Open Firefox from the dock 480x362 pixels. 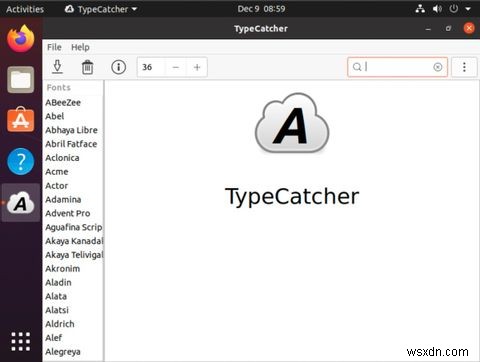[21, 39]
